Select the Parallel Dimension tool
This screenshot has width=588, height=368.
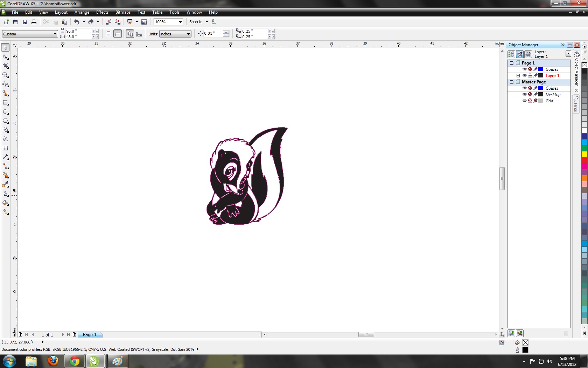5,157
